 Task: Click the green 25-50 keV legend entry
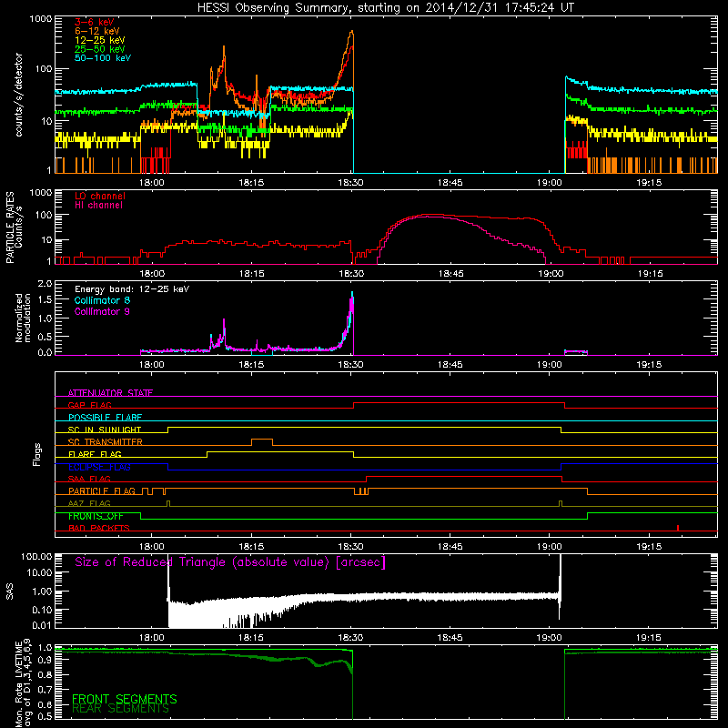[99, 49]
